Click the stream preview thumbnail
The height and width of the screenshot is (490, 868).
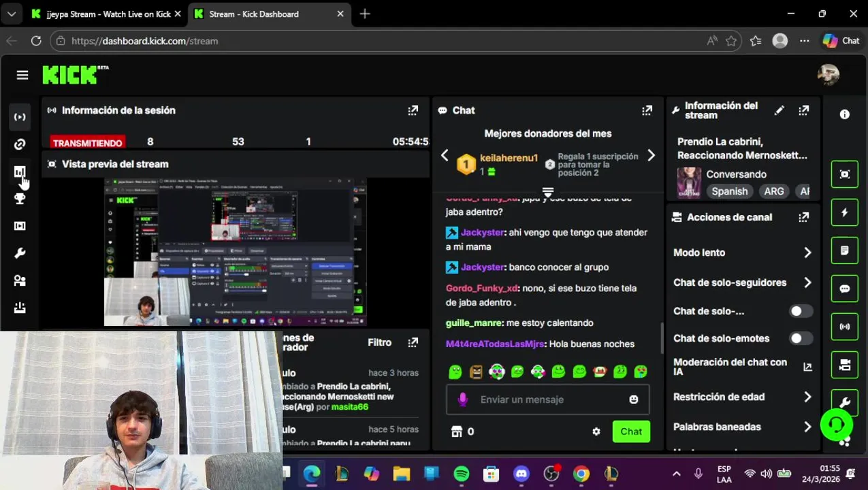[236, 252]
